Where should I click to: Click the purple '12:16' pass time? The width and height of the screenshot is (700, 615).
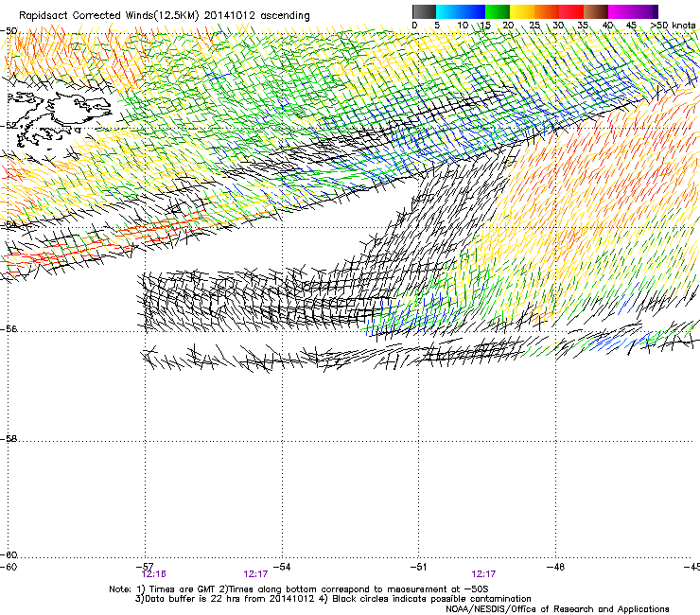pyautogui.click(x=153, y=574)
